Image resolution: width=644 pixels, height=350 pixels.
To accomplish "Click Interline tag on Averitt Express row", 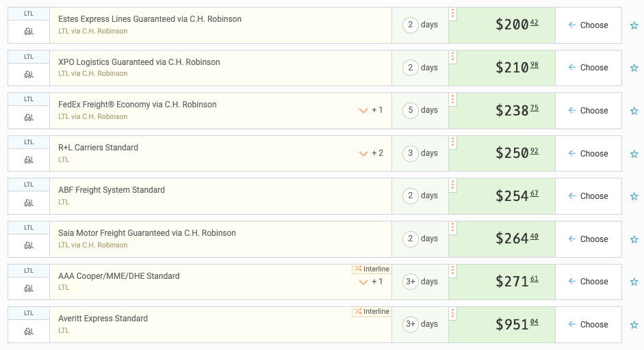I will (372, 312).
